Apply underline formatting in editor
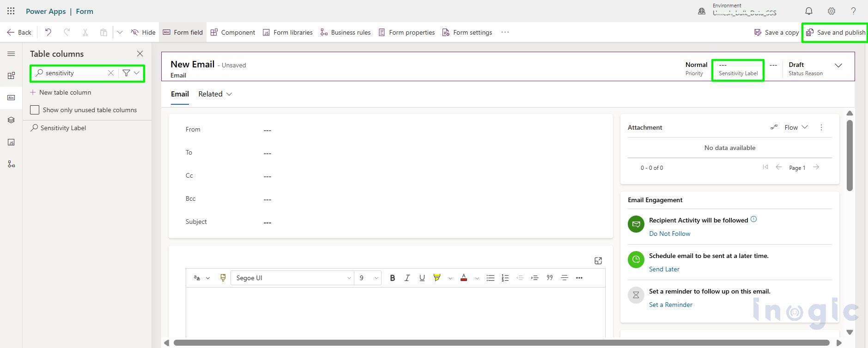Screen dimensions: 868x348 tap(422, 278)
